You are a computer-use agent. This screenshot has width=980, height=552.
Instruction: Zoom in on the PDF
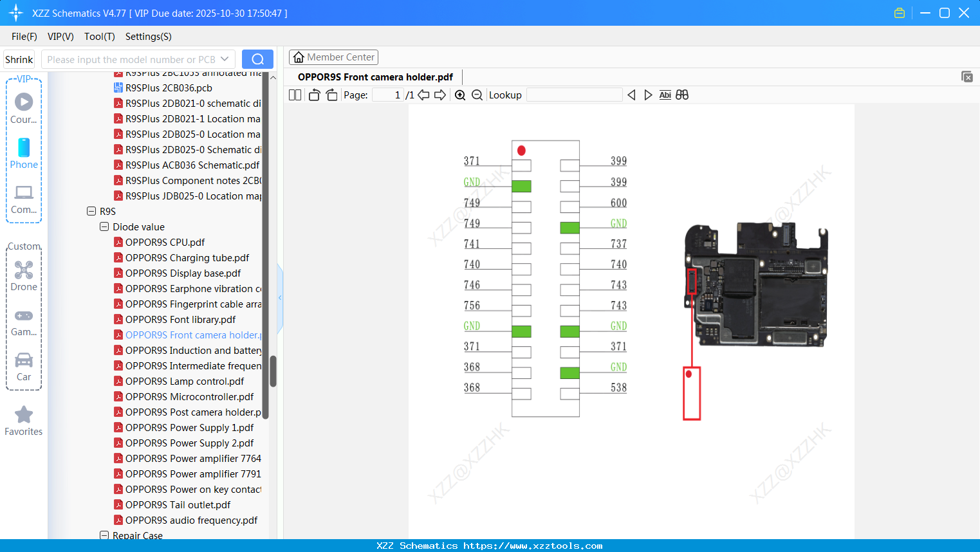[x=460, y=95]
